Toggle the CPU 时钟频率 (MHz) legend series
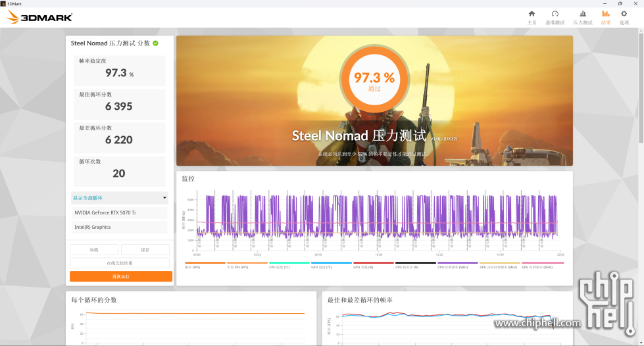The width and height of the screenshot is (644, 346). pyautogui.click(x=458, y=265)
